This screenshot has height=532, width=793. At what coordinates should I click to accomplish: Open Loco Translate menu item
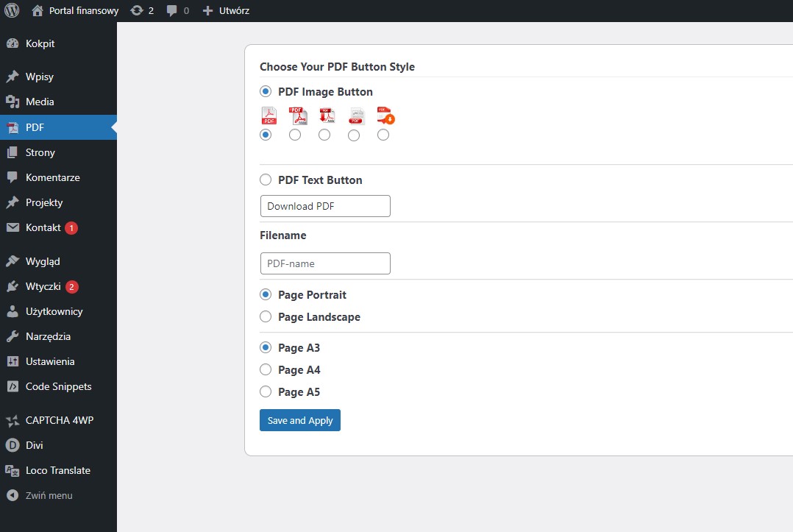(x=58, y=470)
